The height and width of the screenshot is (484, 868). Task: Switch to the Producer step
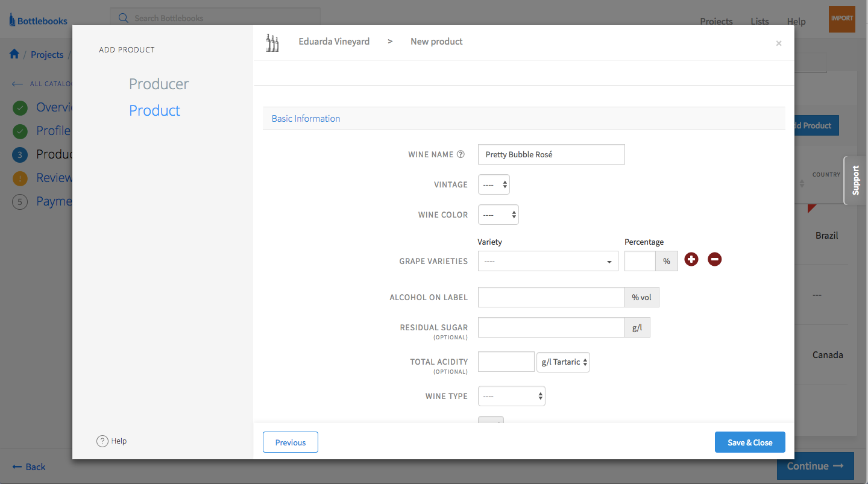159,84
